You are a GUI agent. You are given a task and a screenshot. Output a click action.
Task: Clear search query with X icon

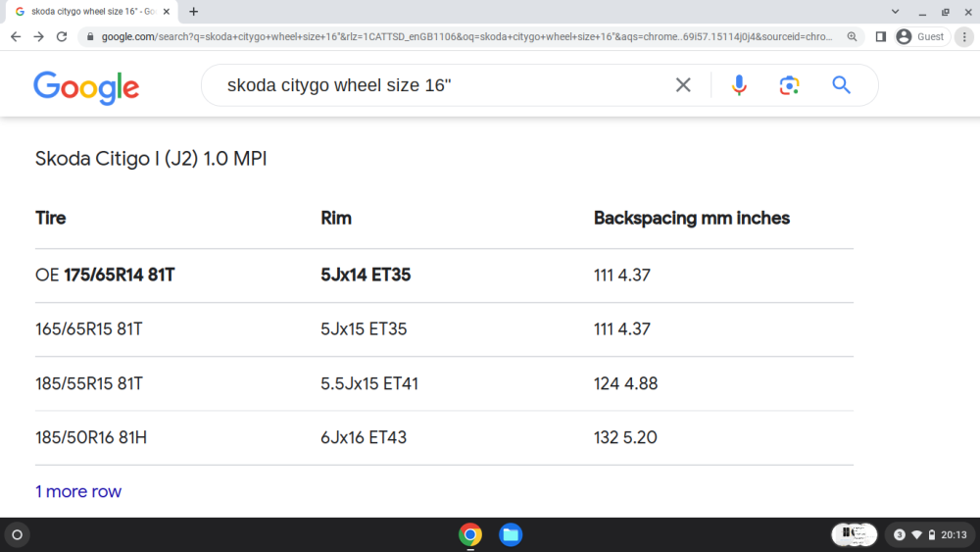pos(683,85)
